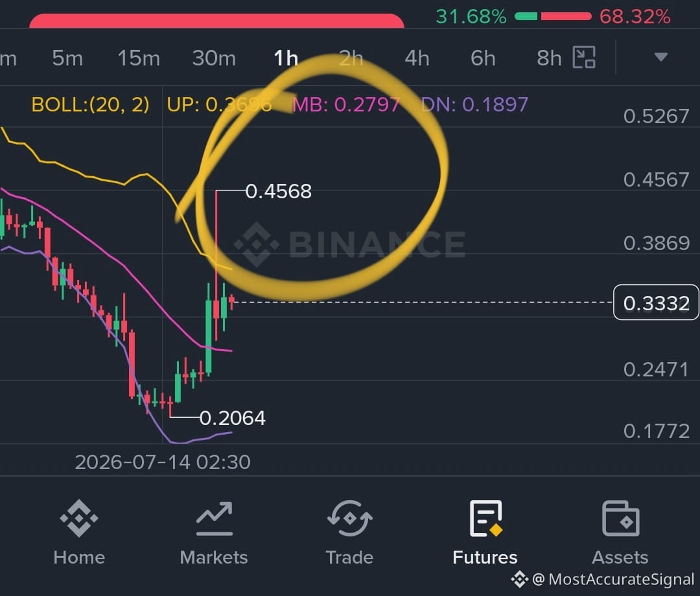Tap the red sell button at the top
Viewport: 700px width, 596px height.
(x=216, y=21)
